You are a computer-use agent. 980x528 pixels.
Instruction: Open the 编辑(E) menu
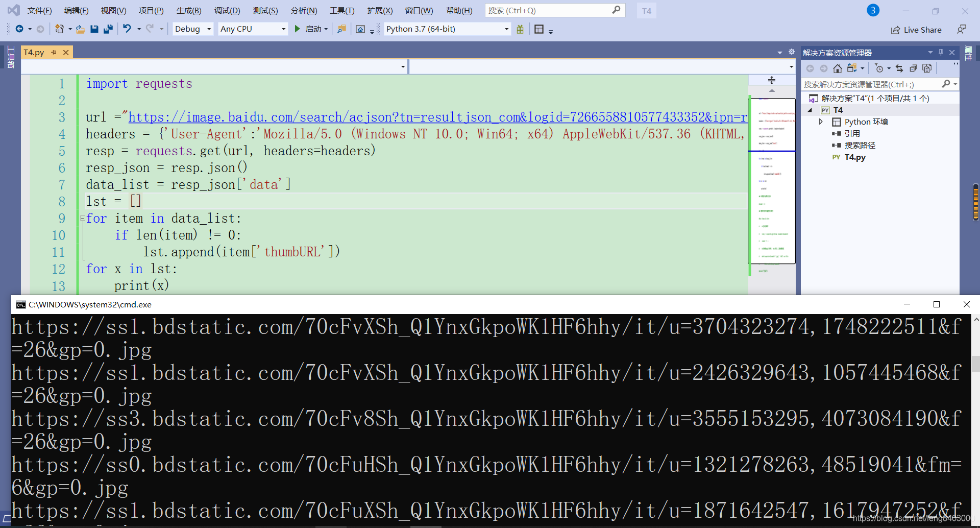76,11
